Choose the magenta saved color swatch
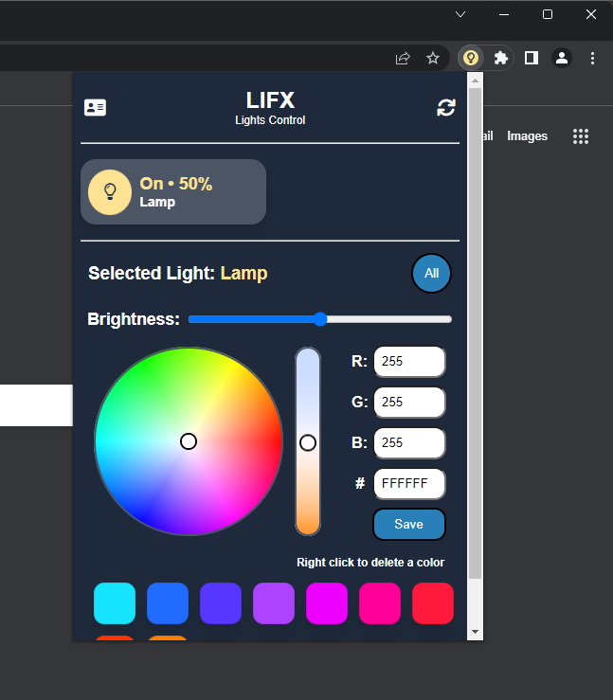Screen dimensions: 613x700 pos(327,603)
